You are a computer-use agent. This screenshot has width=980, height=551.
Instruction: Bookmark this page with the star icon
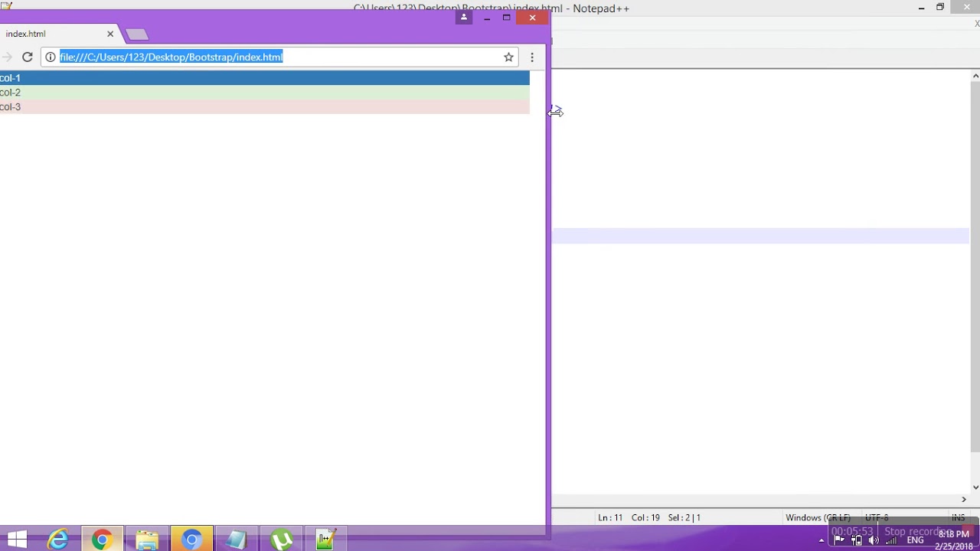click(508, 57)
